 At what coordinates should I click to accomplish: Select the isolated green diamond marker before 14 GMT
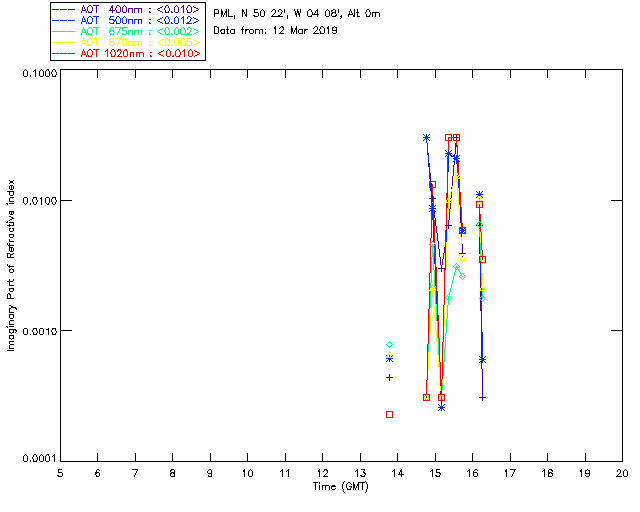(x=389, y=345)
